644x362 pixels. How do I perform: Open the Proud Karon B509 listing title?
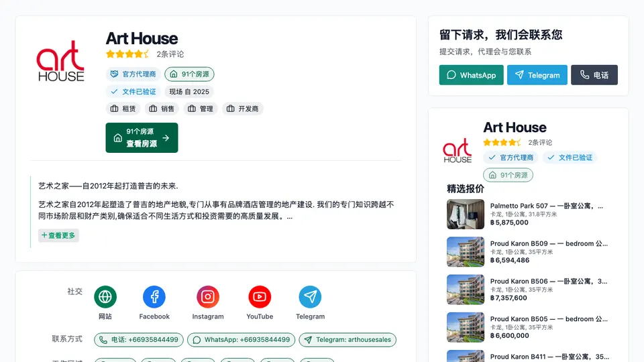point(549,244)
